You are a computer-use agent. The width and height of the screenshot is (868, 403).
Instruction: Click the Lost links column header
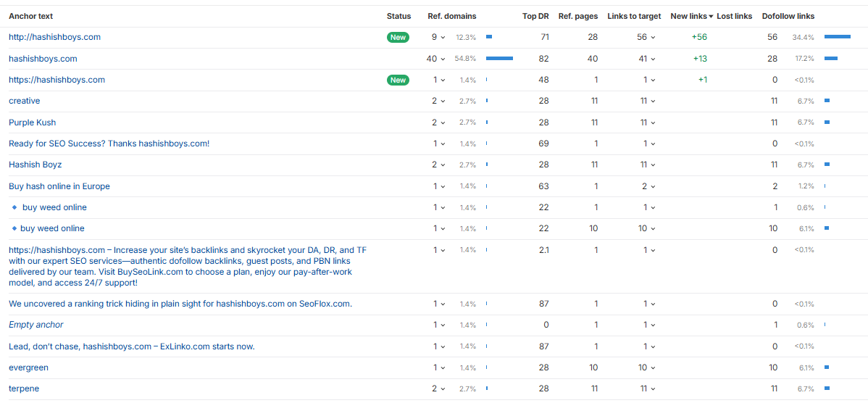point(734,16)
